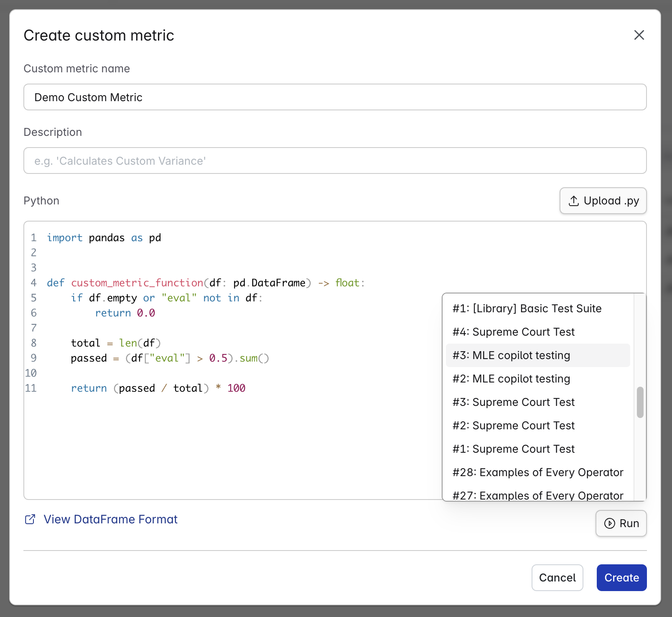Open the View DataFrame Format link
The width and height of the screenshot is (672, 617).
pyautogui.click(x=110, y=519)
